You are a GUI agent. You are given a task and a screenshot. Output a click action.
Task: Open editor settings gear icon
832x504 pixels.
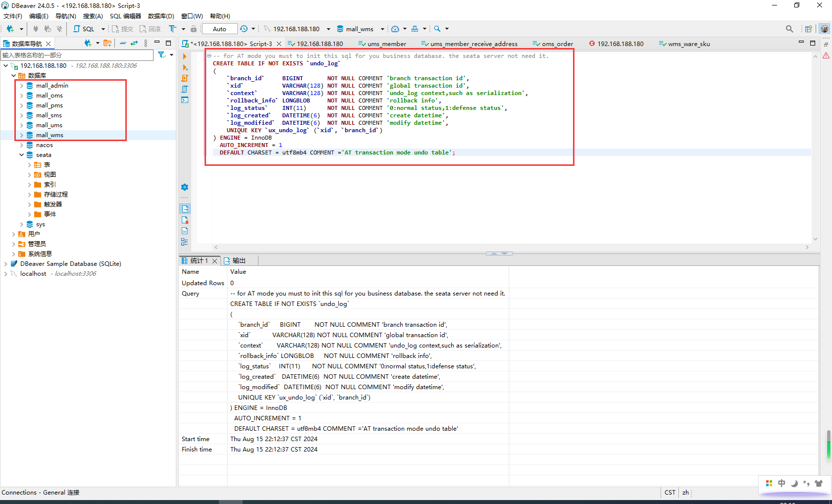185,187
